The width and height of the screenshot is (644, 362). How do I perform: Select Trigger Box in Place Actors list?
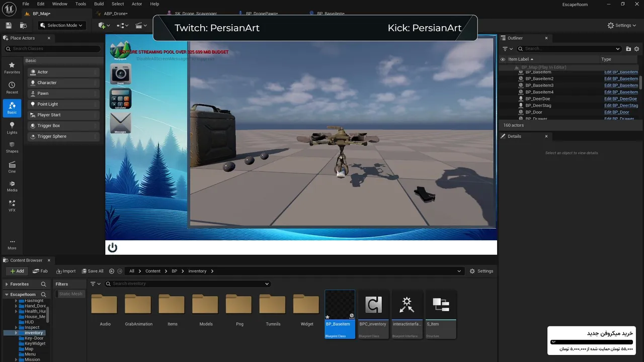[x=63, y=126]
